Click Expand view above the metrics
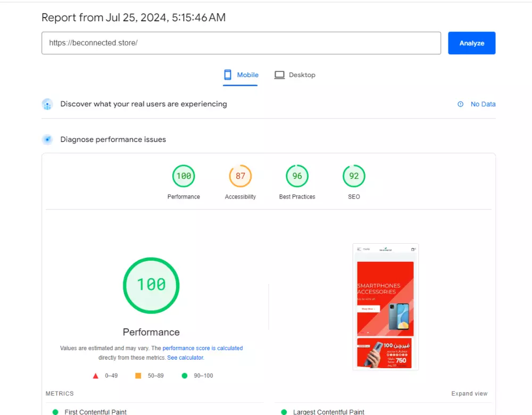Image resolution: width=532 pixels, height=415 pixels. point(469,393)
